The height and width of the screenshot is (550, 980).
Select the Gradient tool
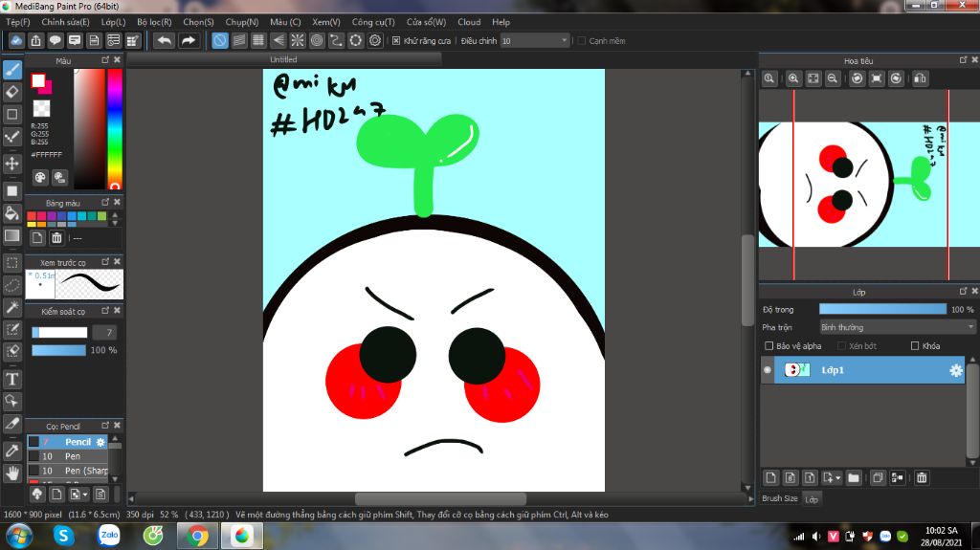pos(12,235)
